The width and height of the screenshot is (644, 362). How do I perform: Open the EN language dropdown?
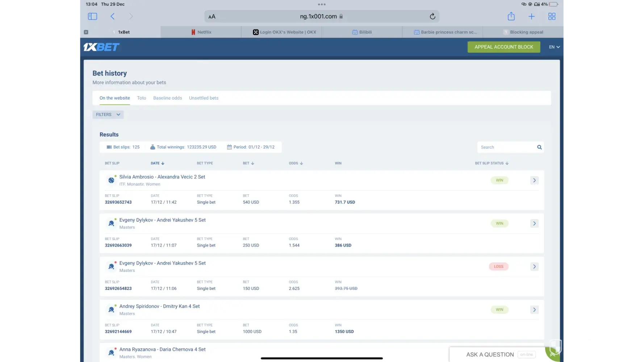pos(554,47)
